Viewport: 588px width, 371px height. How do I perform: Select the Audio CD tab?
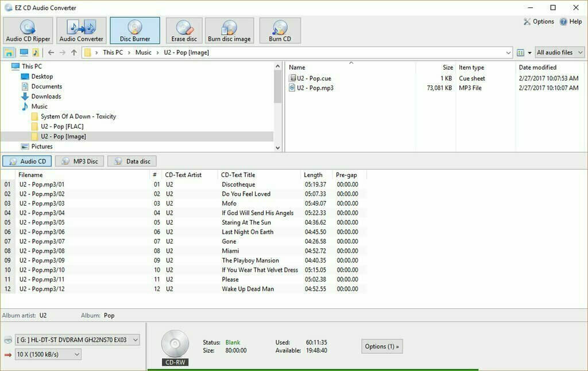[x=26, y=161]
